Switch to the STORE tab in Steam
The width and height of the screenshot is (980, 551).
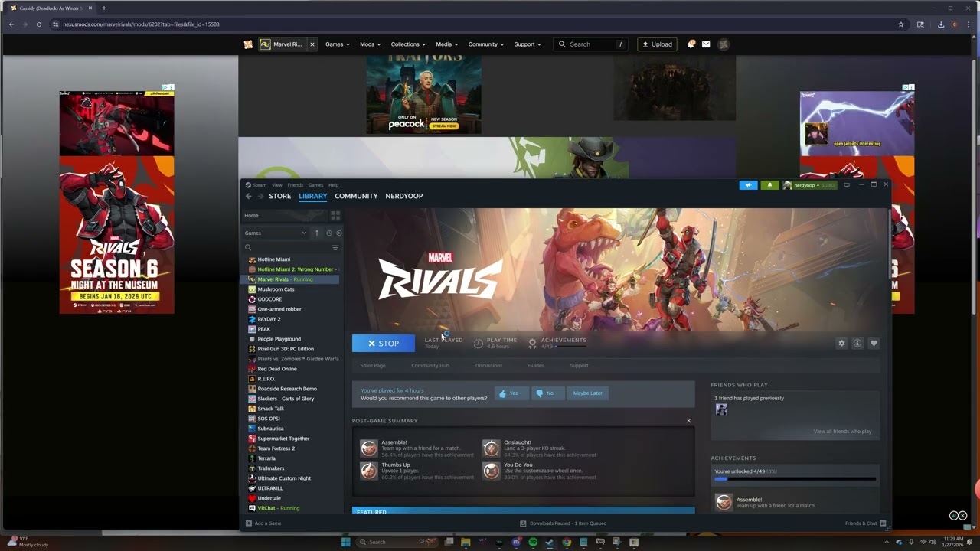click(279, 197)
